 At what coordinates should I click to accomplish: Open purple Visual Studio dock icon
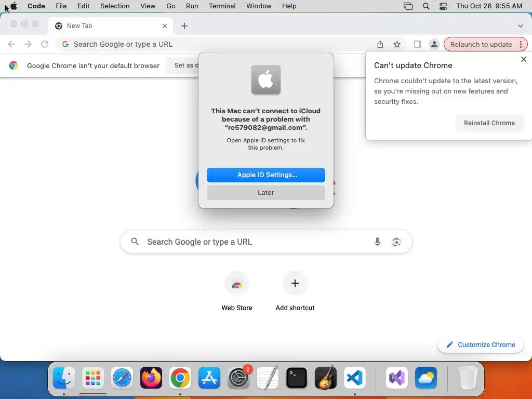click(x=397, y=378)
